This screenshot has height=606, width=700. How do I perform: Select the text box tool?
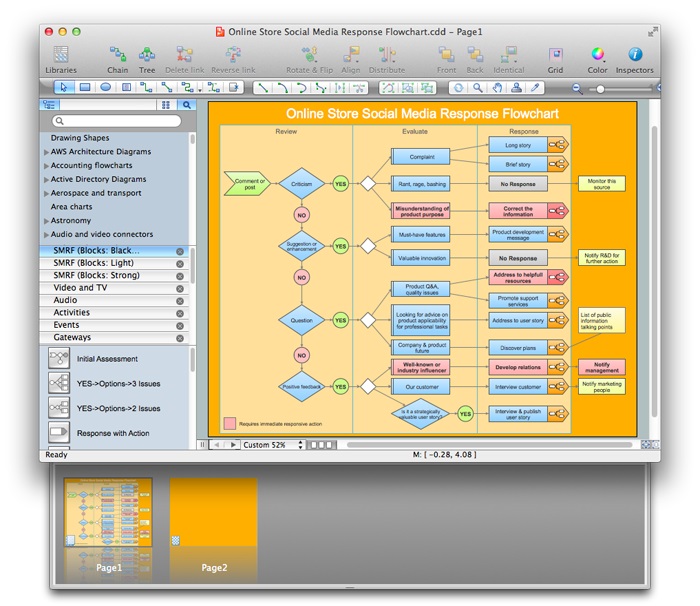126,88
